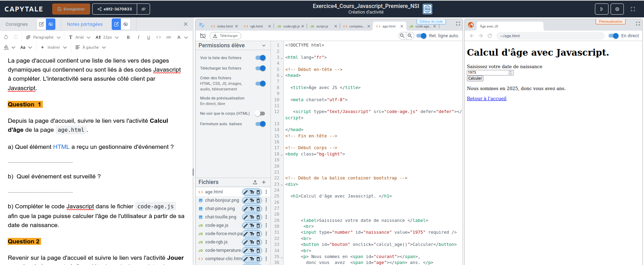Zoom in in code editor

pos(410,36)
